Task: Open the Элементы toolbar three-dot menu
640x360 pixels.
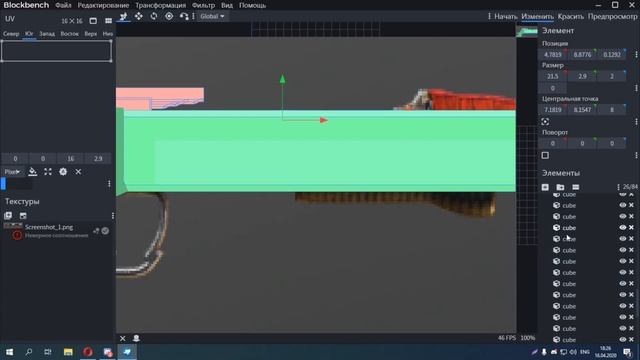Action: coord(618,187)
